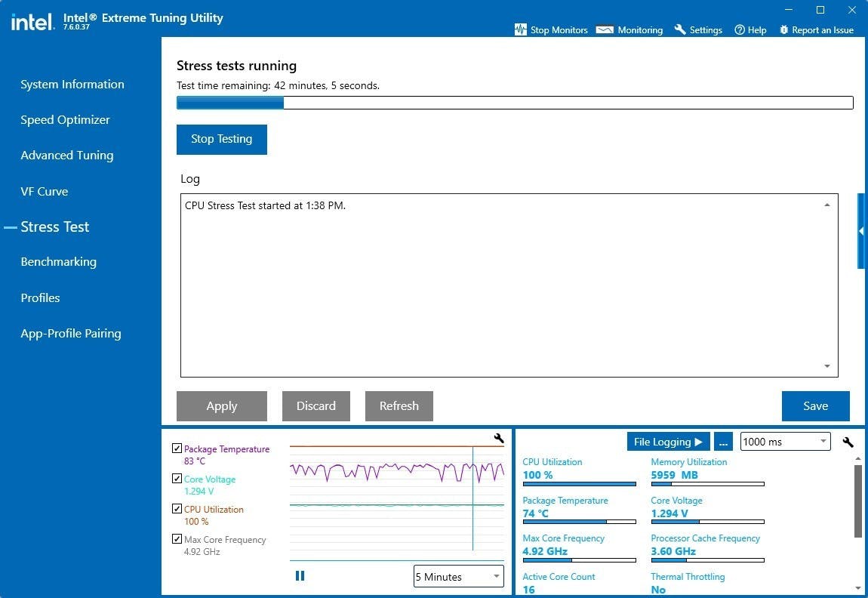Click the Intel logo

point(32,22)
